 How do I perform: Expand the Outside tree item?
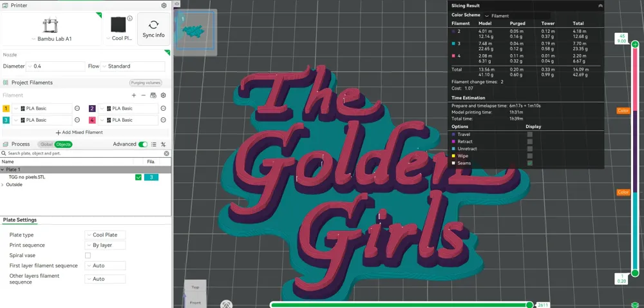[x=3, y=185]
